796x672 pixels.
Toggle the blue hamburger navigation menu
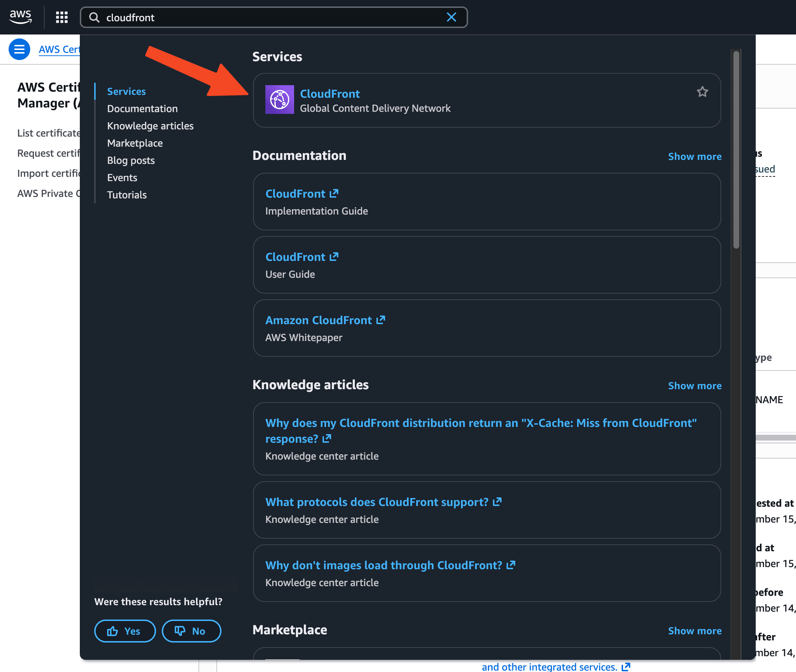(x=19, y=49)
